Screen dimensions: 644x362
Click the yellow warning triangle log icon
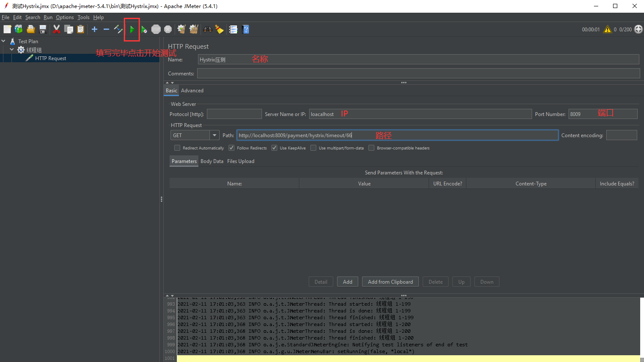coord(608,29)
